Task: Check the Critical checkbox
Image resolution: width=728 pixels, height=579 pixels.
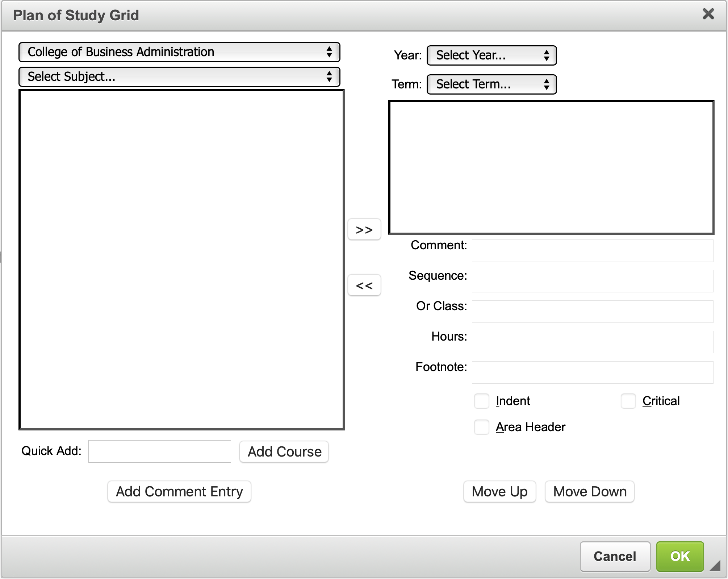Action: coord(628,401)
